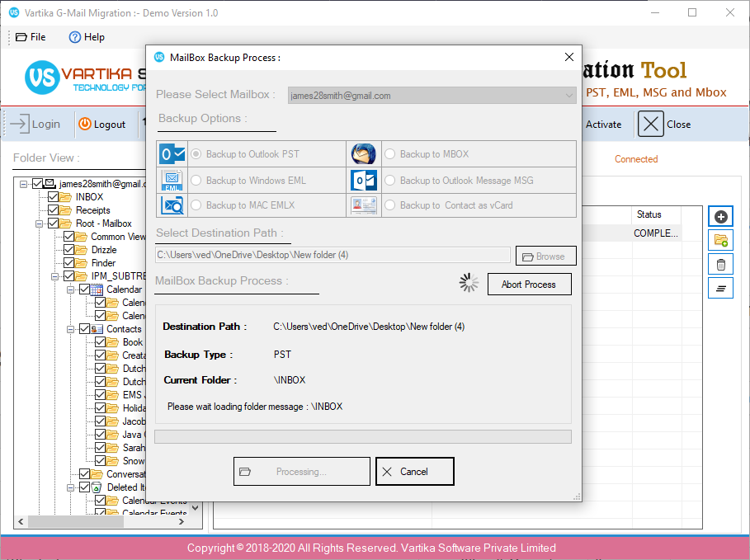Click the destination path input field

[330, 256]
